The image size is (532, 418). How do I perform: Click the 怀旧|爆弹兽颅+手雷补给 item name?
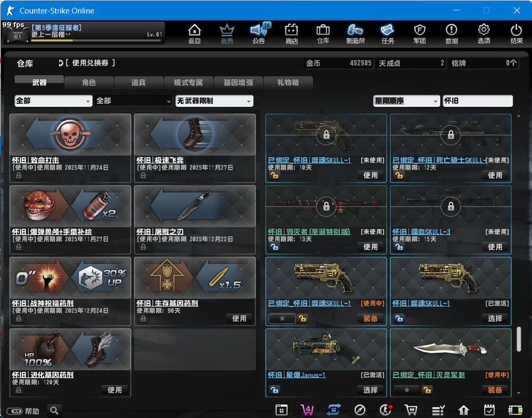tap(52, 231)
